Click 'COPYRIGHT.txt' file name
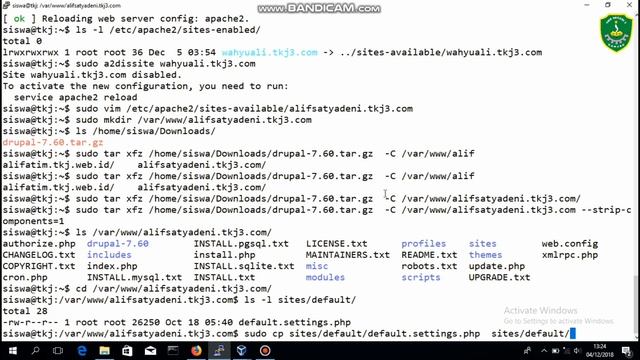Screen dimensions: 640x360 [x=39, y=266]
